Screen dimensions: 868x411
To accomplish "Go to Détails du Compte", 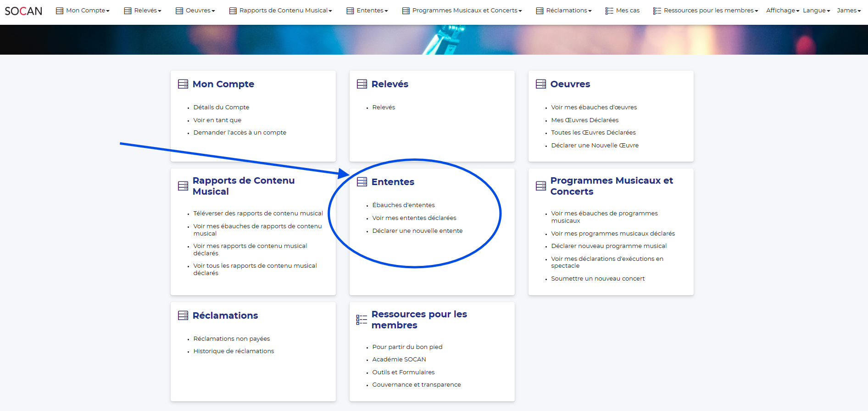I will pos(221,107).
